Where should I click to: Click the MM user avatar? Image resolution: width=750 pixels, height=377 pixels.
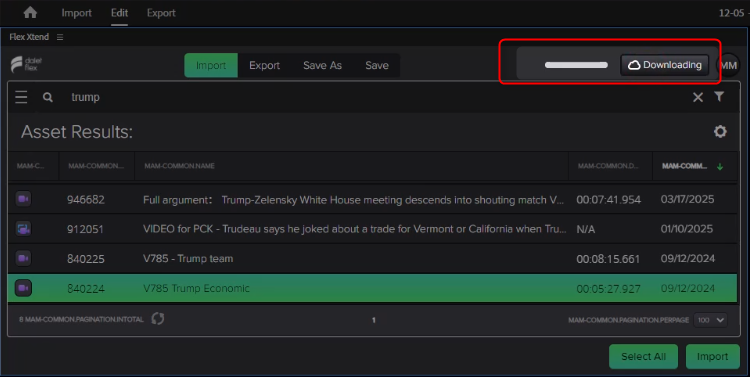(x=728, y=66)
